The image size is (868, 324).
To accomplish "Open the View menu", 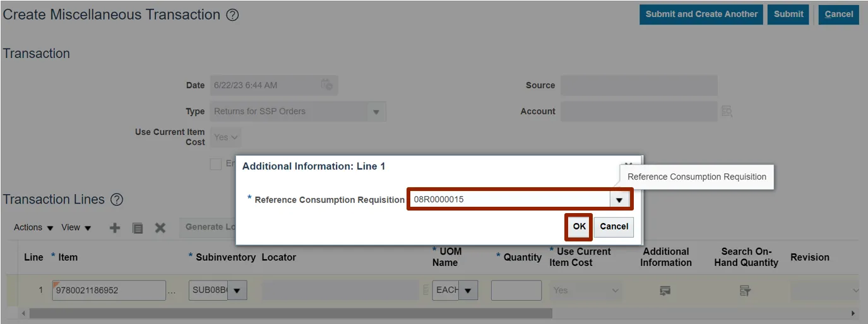I will tap(76, 228).
